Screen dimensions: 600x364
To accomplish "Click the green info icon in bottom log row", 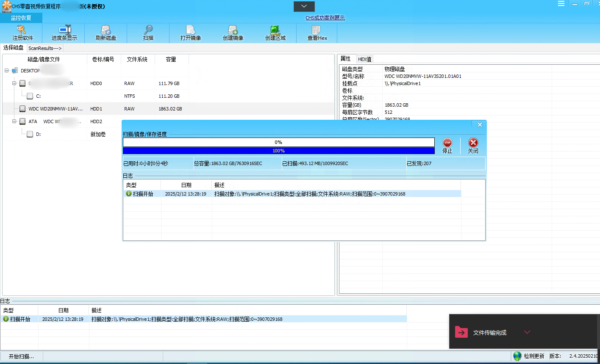I will click(x=6, y=319).
